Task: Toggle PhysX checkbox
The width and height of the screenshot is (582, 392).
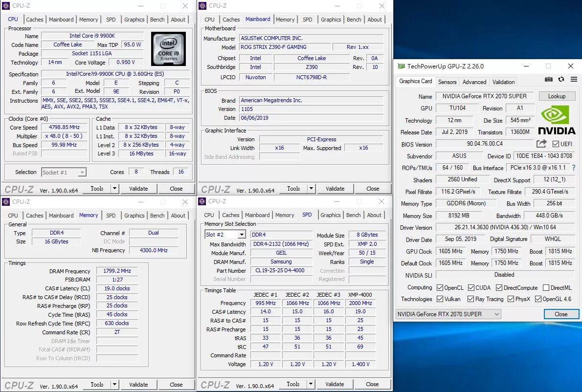Action: click(x=511, y=299)
